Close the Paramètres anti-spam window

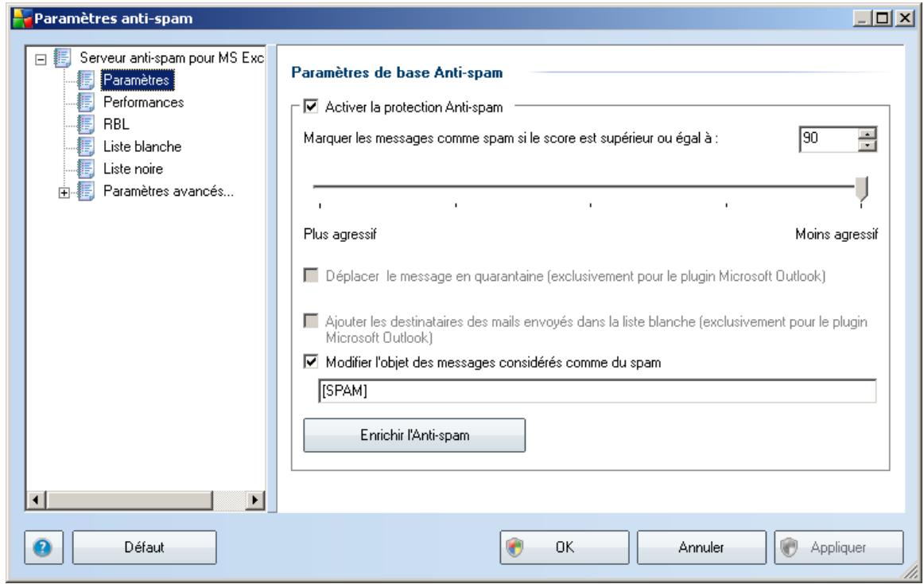pos(905,18)
